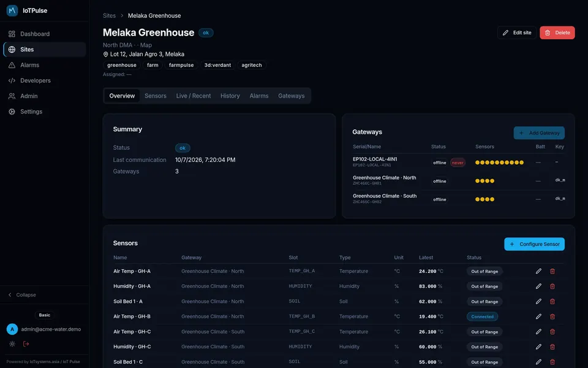Click the EP102-LOCAL-4IN1 gateway row name
The height and width of the screenshot is (368, 588).
(x=375, y=159)
